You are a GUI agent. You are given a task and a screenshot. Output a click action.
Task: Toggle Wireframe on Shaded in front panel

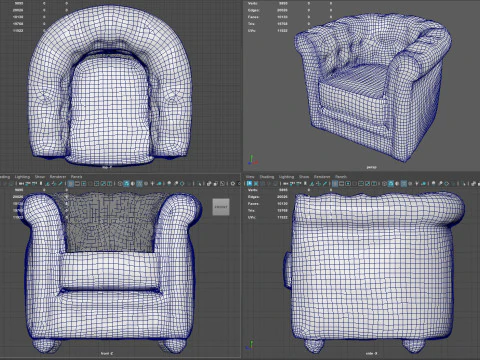(x=139, y=184)
